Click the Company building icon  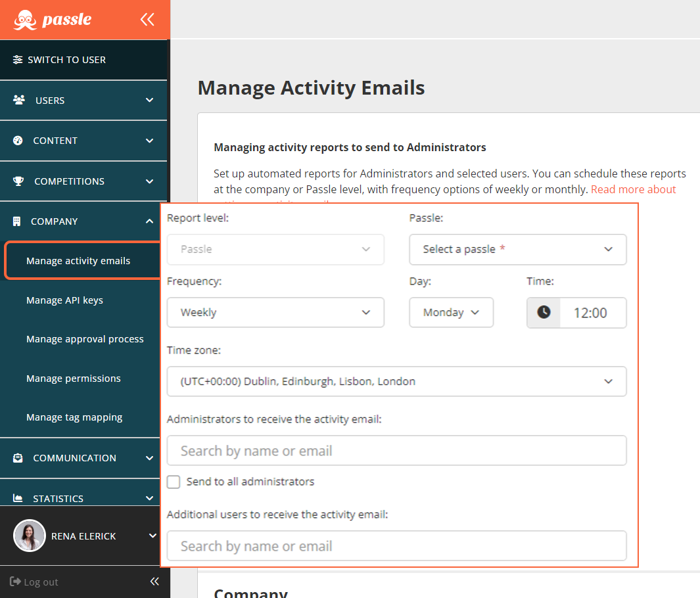point(16,221)
